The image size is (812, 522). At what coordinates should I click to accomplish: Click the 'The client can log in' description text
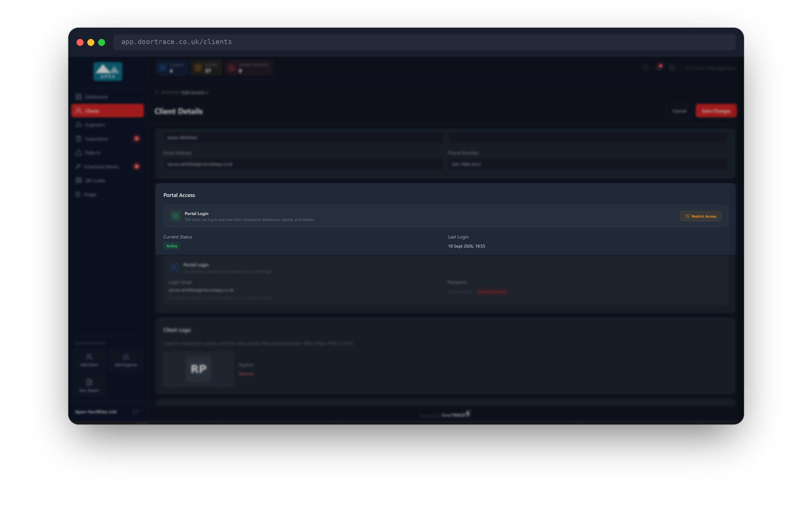[249, 220]
